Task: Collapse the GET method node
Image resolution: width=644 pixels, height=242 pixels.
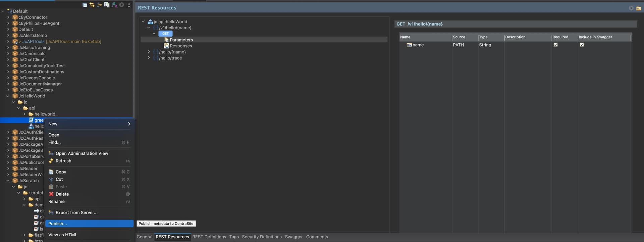Action: click(x=154, y=34)
